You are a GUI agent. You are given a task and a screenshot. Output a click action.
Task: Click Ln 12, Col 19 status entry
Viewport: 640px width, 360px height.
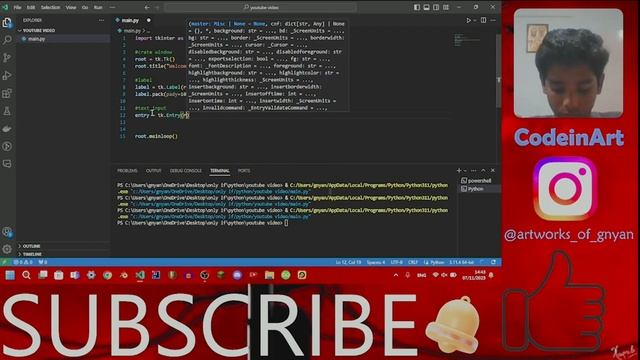pos(348,262)
